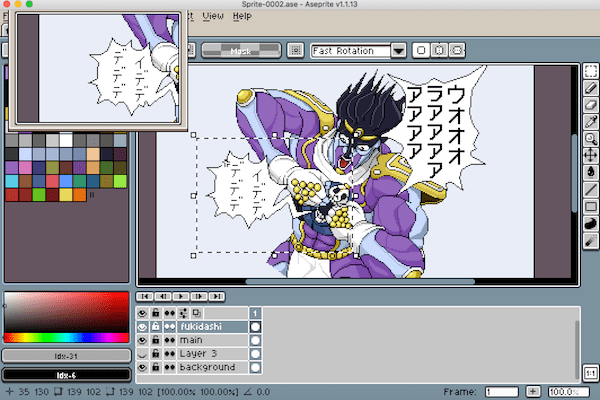Hide the main layer
The image size is (600, 400).
tap(142, 340)
